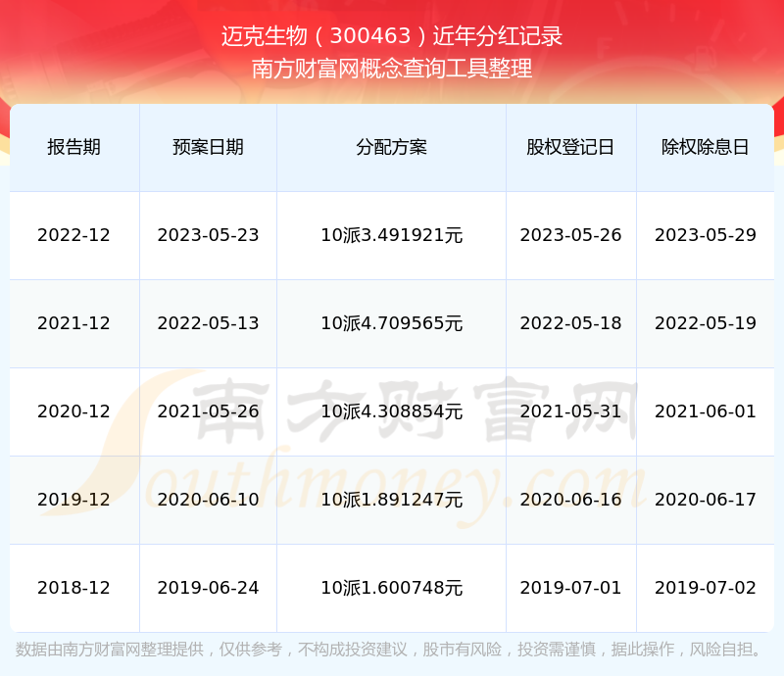Click the 2022-05-13 proposal date
This screenshot has height=676, width=784.
pyautogui.click(x=208, y=323)
